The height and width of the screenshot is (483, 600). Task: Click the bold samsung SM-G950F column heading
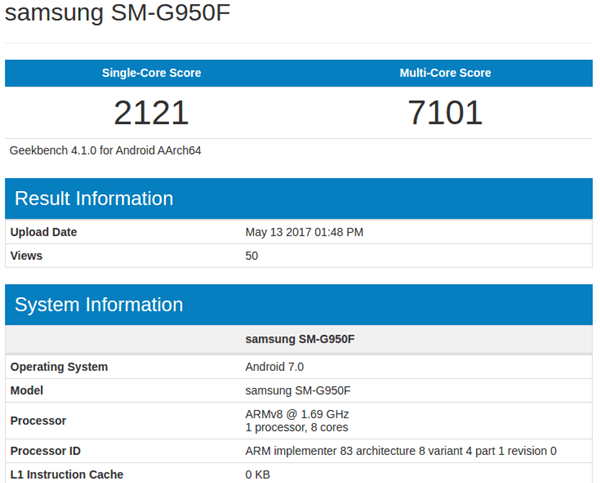300,339
